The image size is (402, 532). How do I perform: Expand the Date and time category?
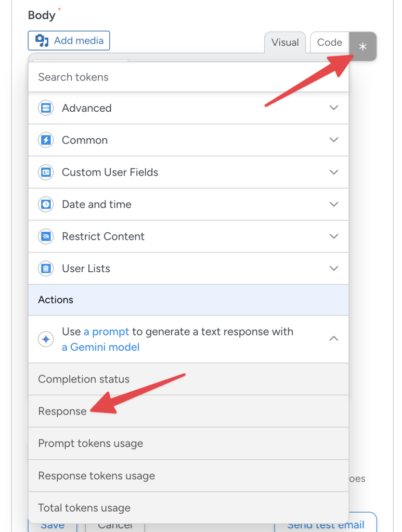(333, 204)
